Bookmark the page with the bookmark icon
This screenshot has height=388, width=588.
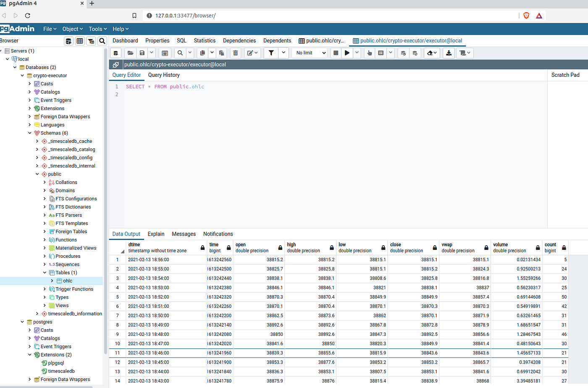coord(134,16)
